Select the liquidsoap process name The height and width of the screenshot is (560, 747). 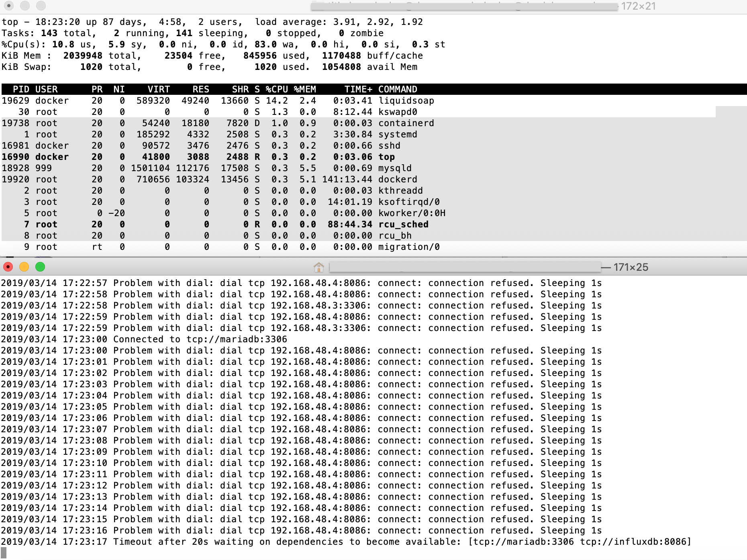[406, 100]
